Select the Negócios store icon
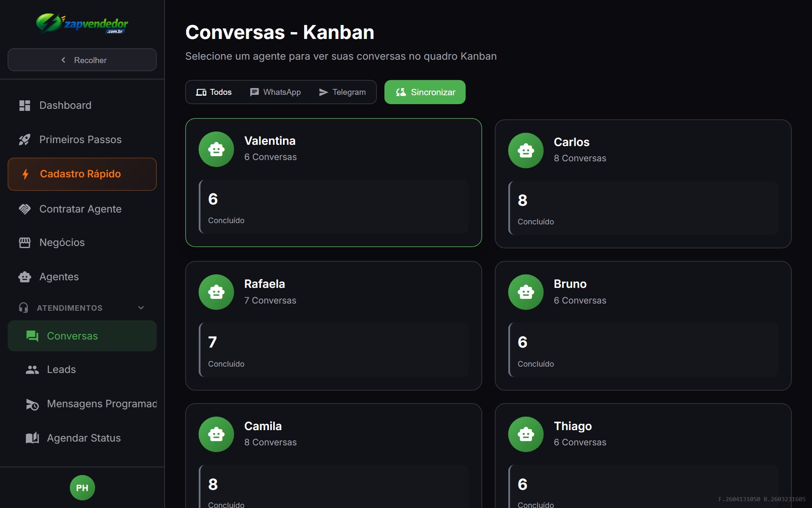 point(25,243)
